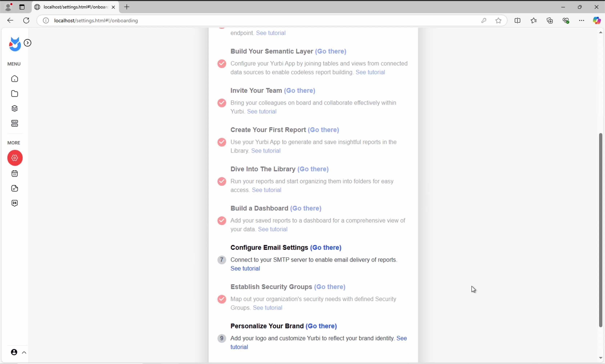Toggle the Establish Security Groups checkmark

coord(221,299)
